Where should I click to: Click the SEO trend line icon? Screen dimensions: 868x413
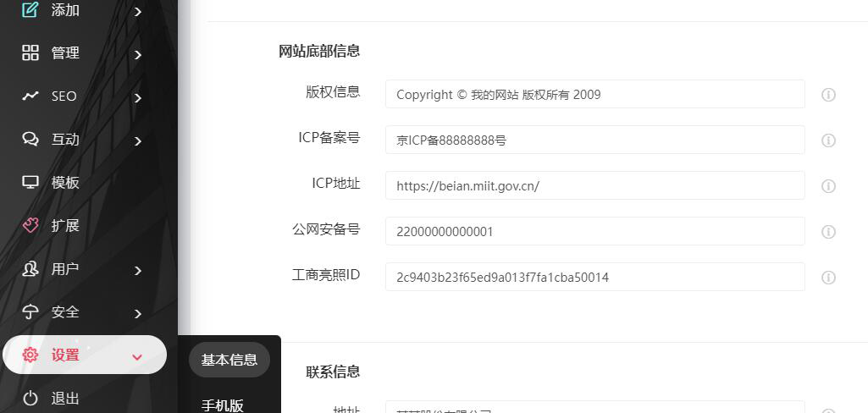(30, 96)
